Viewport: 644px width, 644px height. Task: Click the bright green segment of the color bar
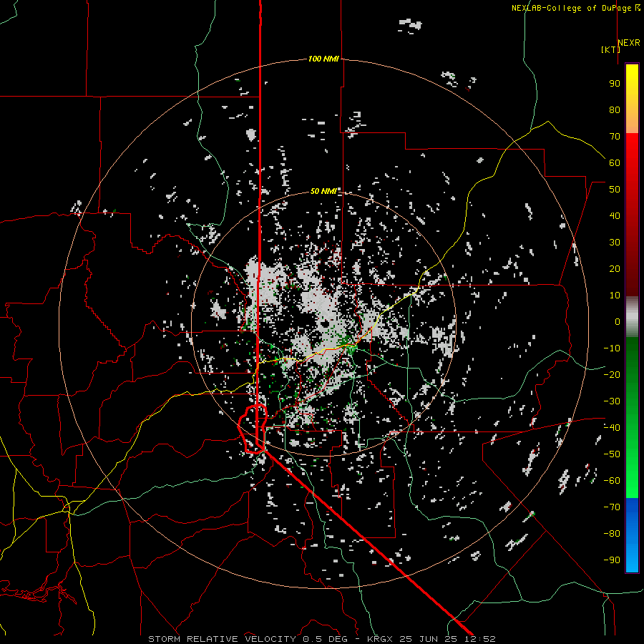(x=632, y=472)
